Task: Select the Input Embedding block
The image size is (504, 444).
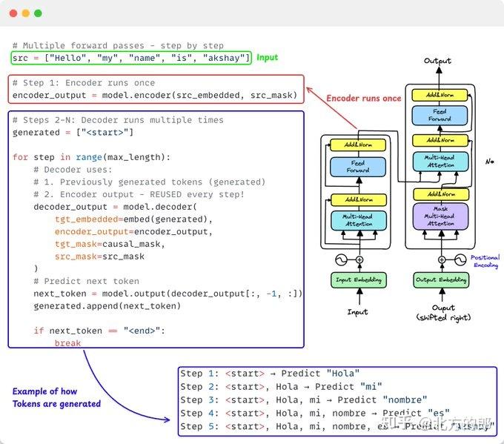Action: point(359,280)
